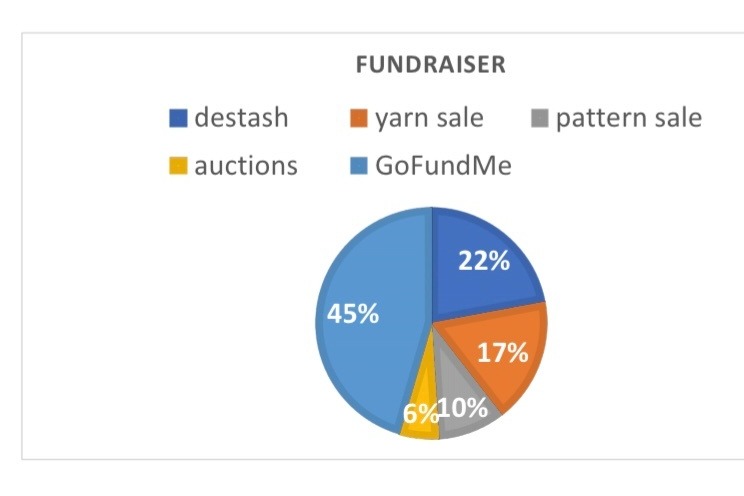Click the 17% data label
Screen dimensions: 744x496
pos(502,353)
